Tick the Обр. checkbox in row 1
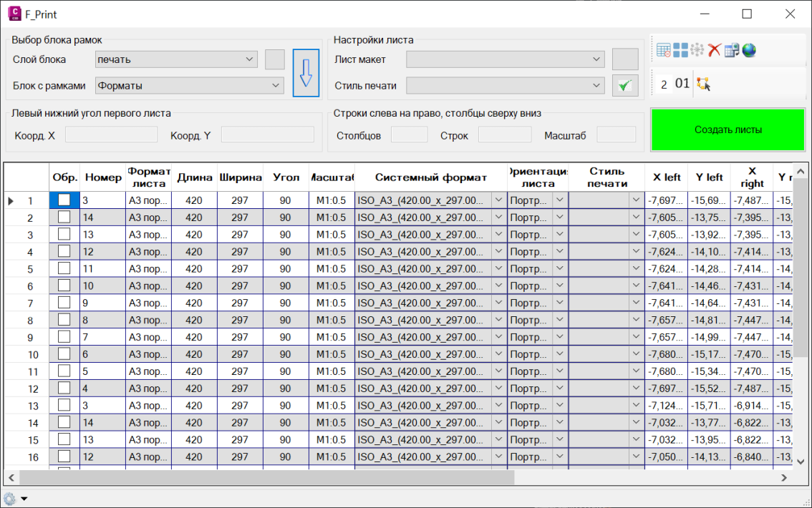Viewport: 812px width, 508px height. tap(64, 200)
